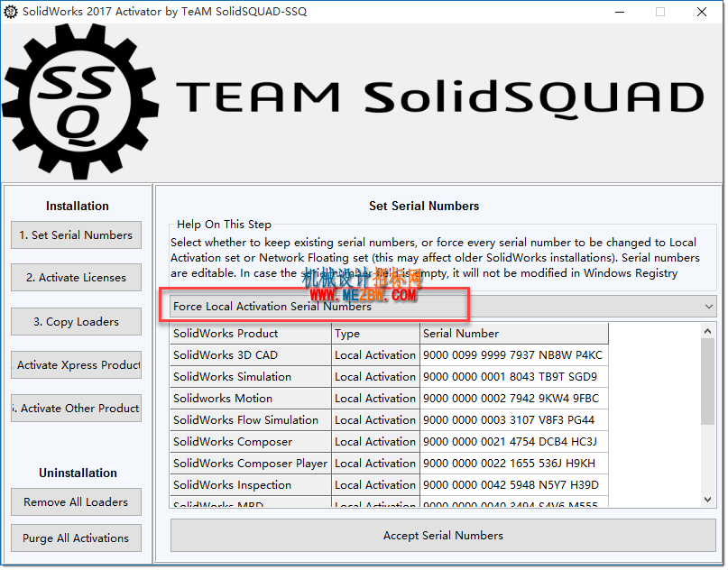Edit serial 9000 0000 0001 8043 TB9T SGD9
This screenshot has width=728, height=570.
(x=514, y=377)
